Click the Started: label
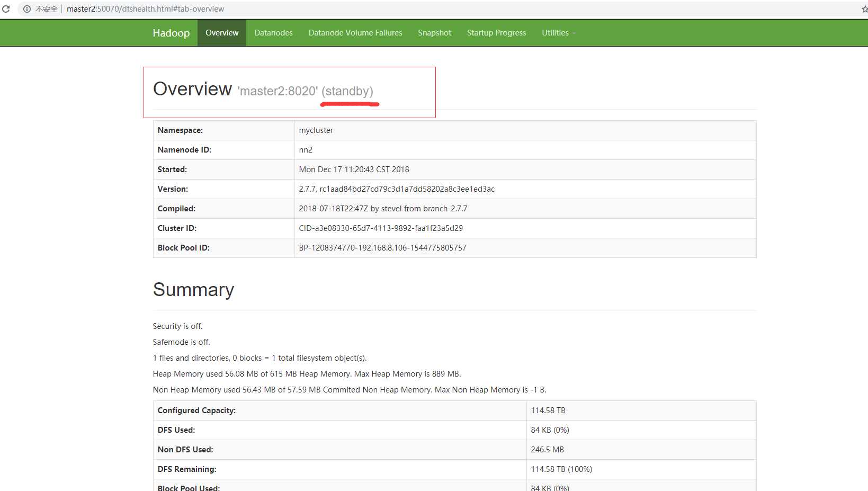Image resolution: width=868 pixels, height=491 pixels. (x=172, y=169)
